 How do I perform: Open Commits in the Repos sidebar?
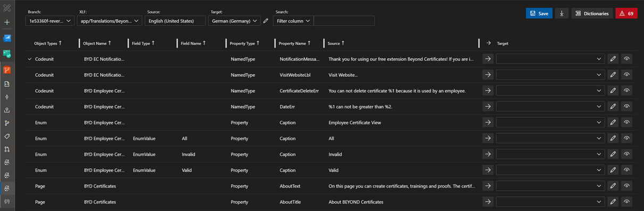click(7, 97)
